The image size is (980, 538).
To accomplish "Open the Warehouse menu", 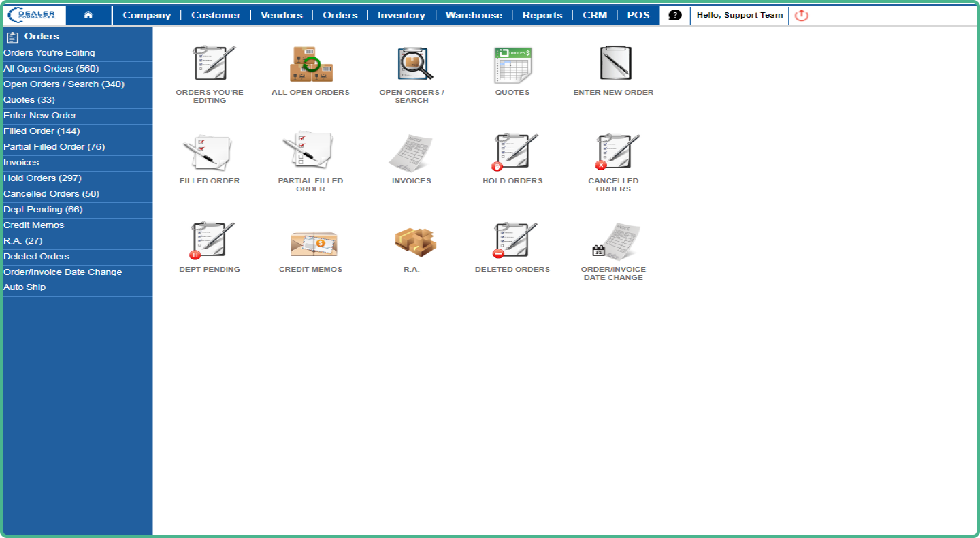I will tap(474, 15).
